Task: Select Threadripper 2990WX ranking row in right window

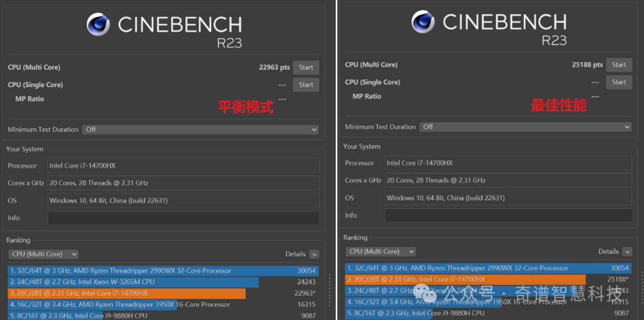Action: click(x=488, y=268)
